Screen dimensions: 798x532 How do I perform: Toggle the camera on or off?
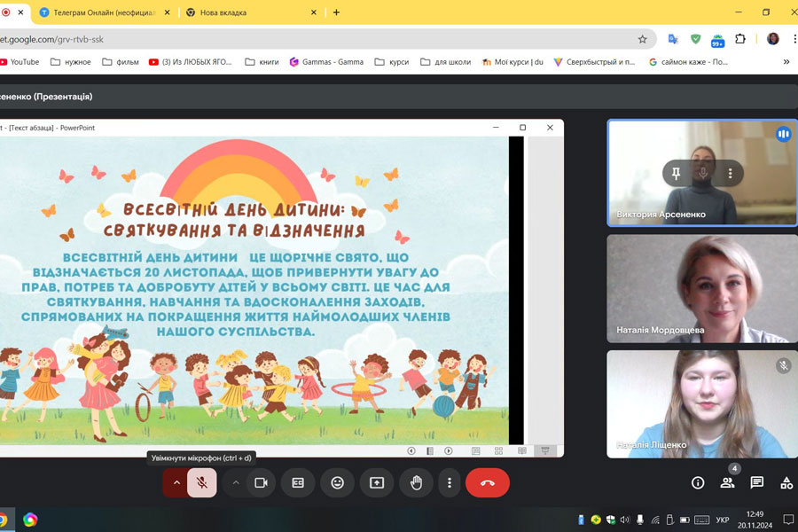click(261, 482)
